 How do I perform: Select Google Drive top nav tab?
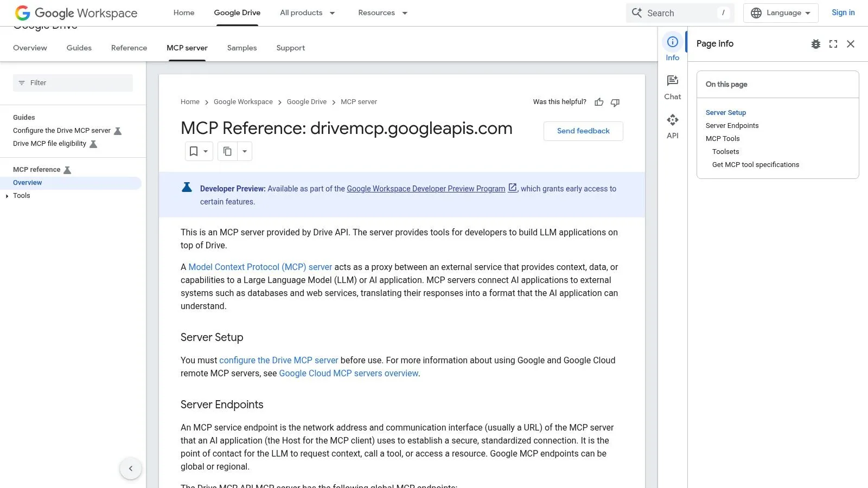(237, 12)
